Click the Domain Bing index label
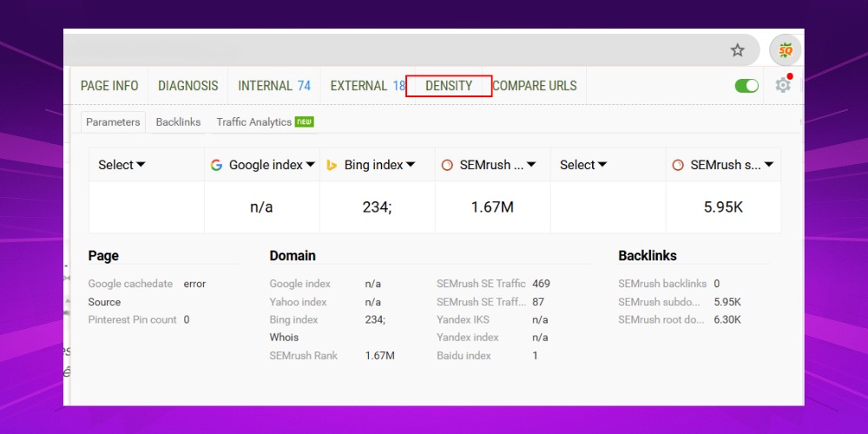 coord(294,319)
